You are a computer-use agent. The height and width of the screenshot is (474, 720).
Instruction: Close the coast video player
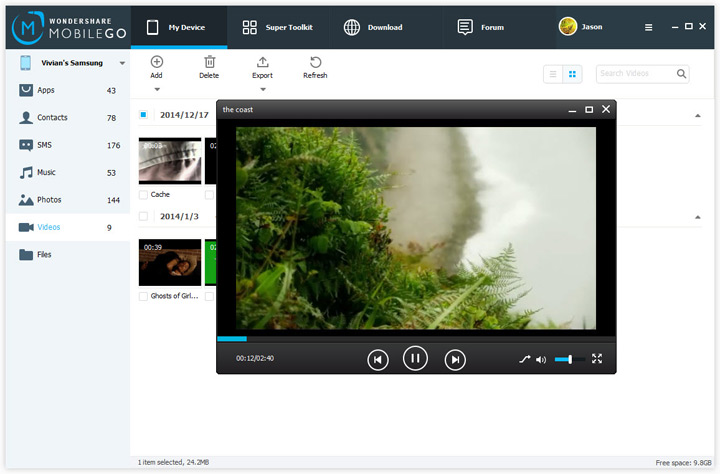[606, 109]
